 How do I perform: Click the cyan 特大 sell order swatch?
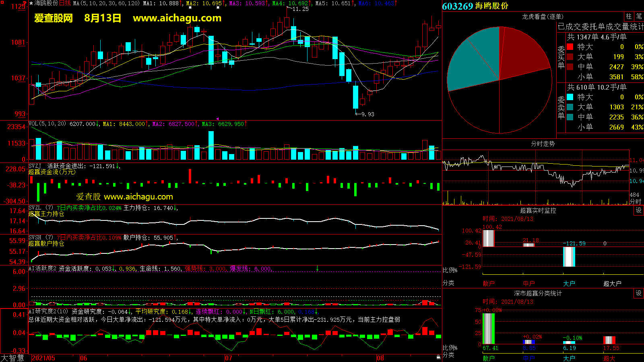570,97
